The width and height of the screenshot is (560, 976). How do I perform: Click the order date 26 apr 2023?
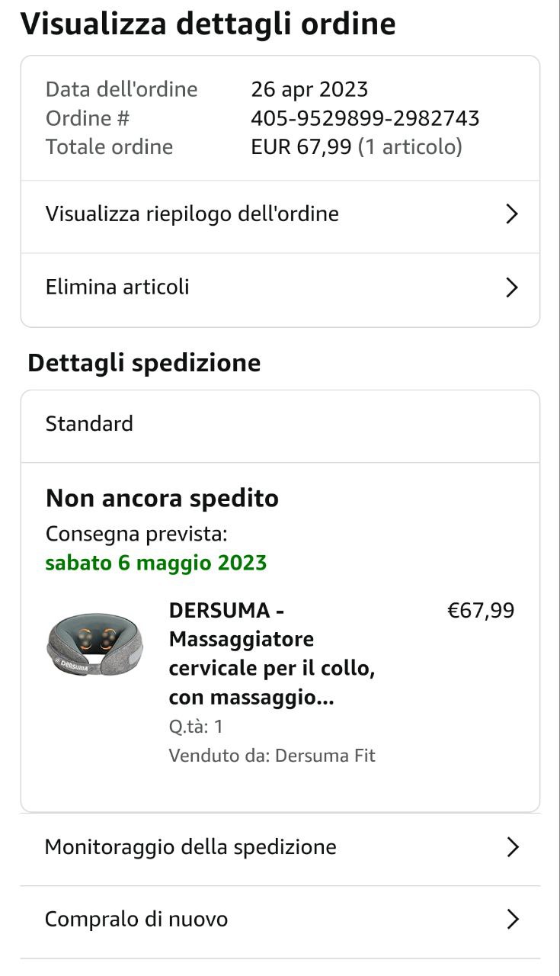309,90
